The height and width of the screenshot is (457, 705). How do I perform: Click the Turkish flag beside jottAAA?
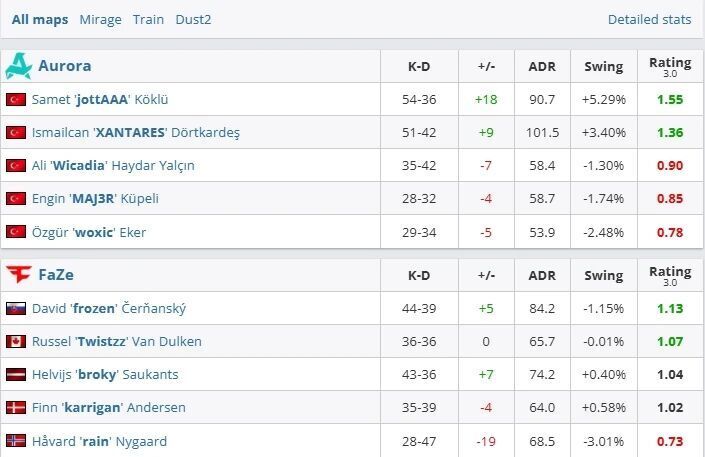pyautogui.click(x=16, y=99)
